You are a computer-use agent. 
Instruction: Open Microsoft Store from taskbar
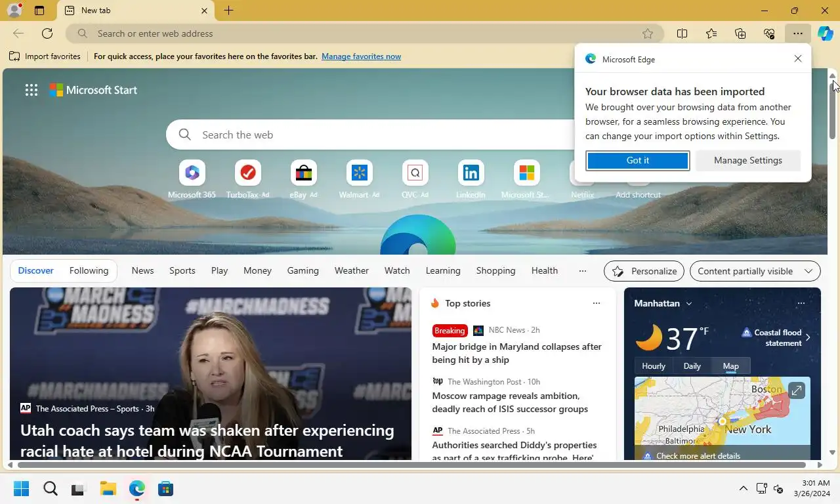[x=165, y=488]
